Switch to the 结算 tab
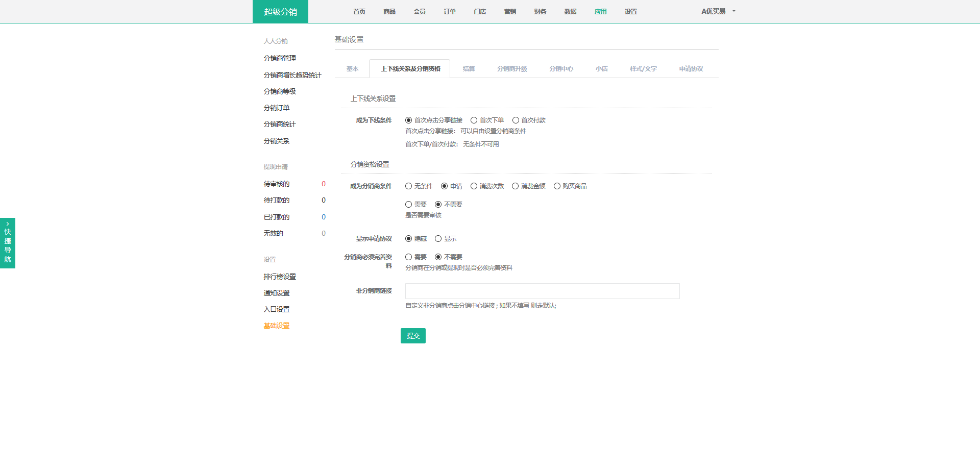Screen dimensions: 980x472 click(x=469, y=69)
